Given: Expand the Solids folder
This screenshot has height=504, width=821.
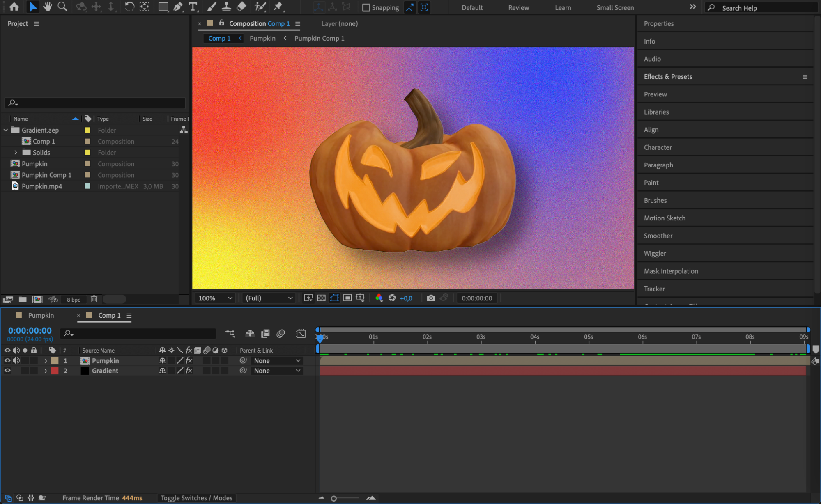Looking at the screenshot, I should coord(16,153).
